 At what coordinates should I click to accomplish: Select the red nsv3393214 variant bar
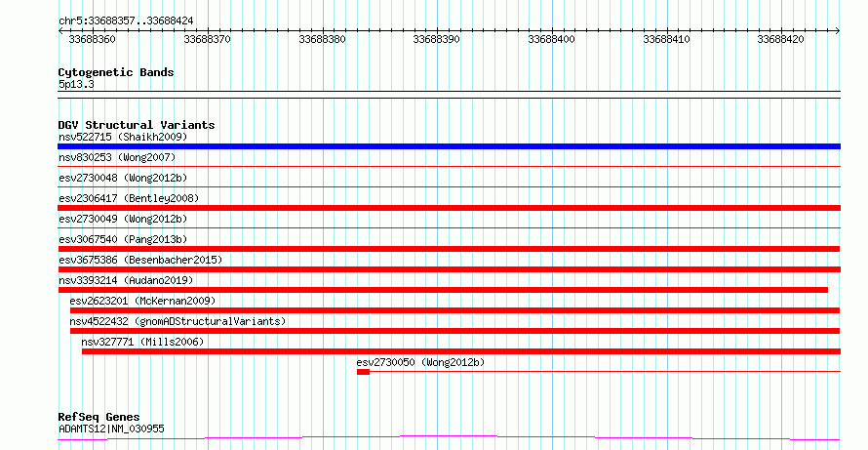click(443, 290)
